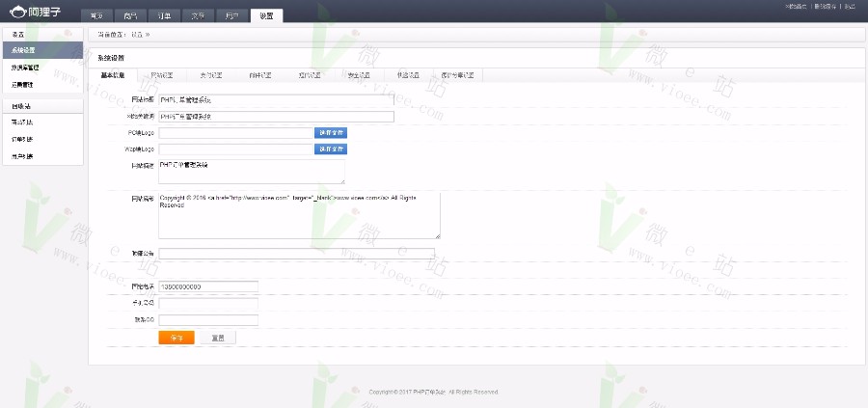Click the monkey-face logo at top left

click(x=17, y=12)
